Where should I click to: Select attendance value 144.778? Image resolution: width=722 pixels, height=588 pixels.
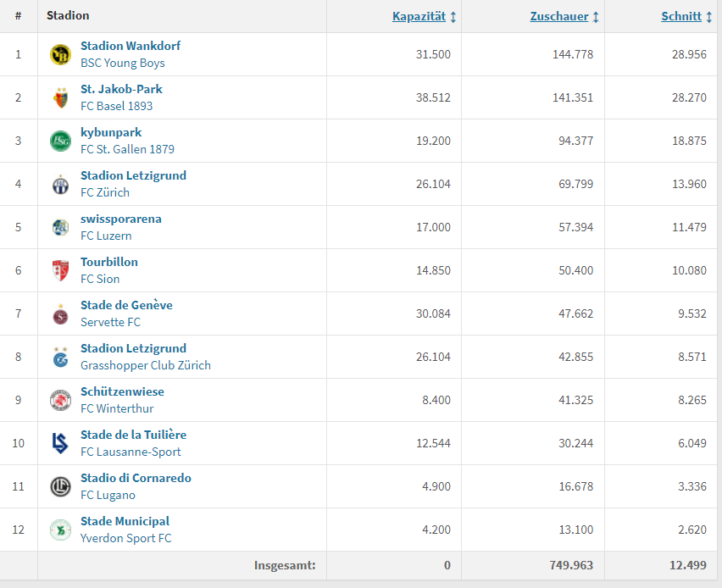click(573, 54)
